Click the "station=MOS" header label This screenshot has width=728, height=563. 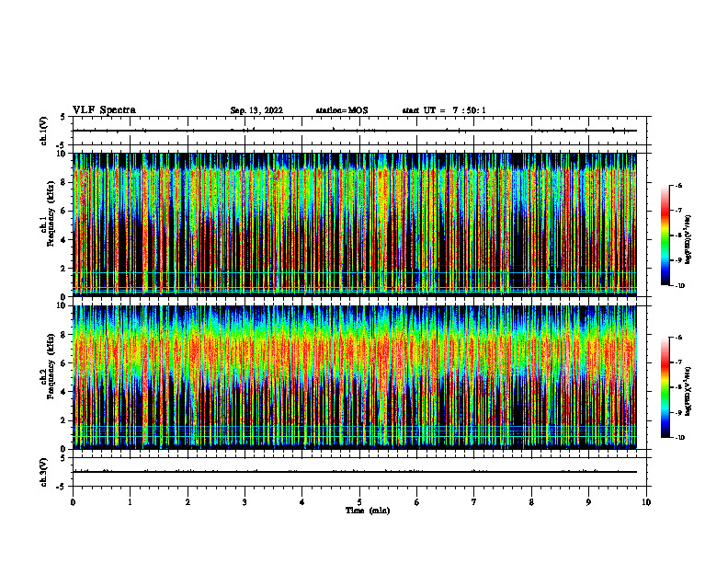coord(342,110)
